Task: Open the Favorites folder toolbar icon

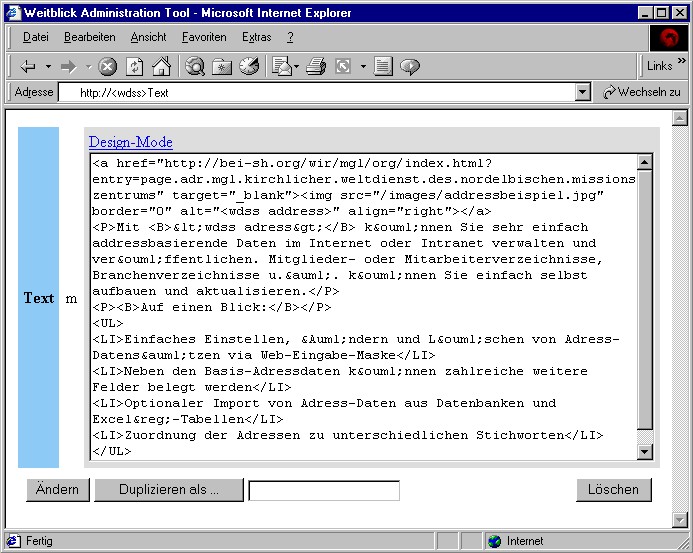Action: click(x=222, y=67)
